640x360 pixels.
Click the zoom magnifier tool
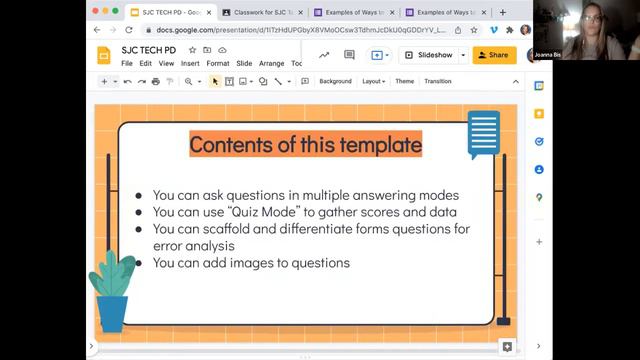pos(188,82)
